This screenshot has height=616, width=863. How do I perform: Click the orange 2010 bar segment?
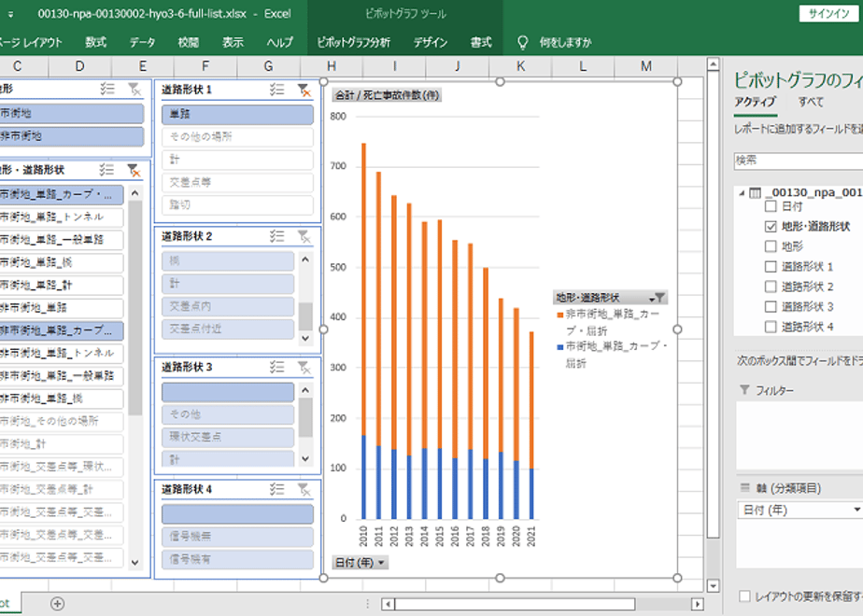(364, 288)
